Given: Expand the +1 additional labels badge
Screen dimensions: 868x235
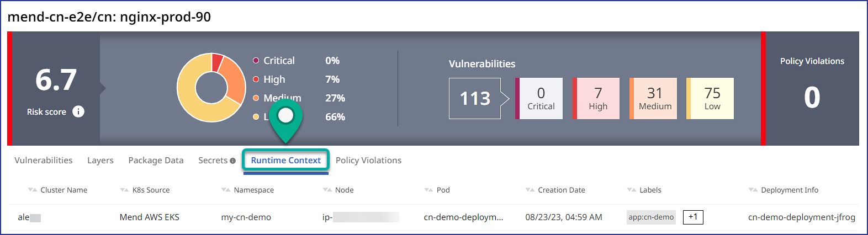Looking at the screenshot, I should pos(693,217).
